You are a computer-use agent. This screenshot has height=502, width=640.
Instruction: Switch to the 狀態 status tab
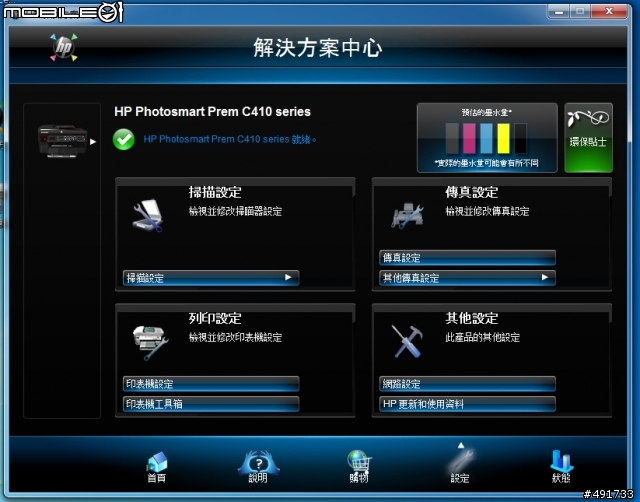coord(561,467)
